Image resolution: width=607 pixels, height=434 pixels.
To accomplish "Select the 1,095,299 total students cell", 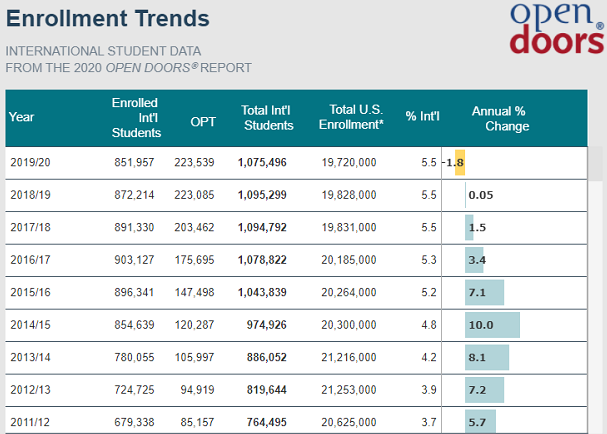I will pyautogui.click(x=262, y=195).
